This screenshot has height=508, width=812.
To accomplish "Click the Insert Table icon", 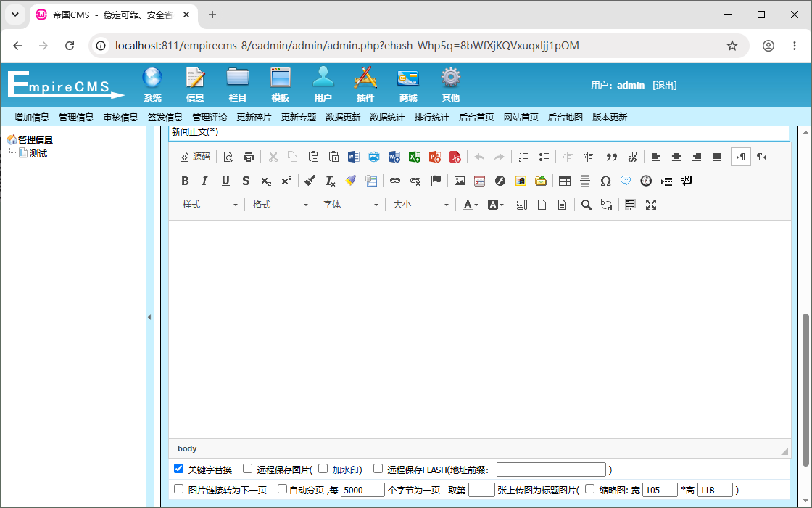I will pyautogui.click(x=565, y=181).
